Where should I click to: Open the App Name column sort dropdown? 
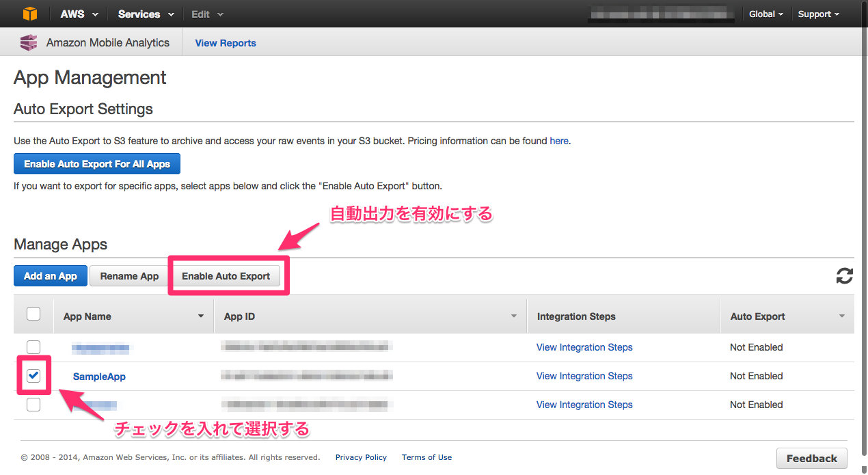point(200,316)
